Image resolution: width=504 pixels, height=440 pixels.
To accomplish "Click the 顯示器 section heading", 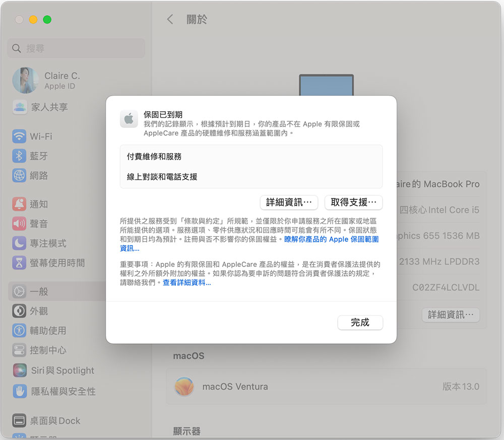I will (x=187, y=431).
